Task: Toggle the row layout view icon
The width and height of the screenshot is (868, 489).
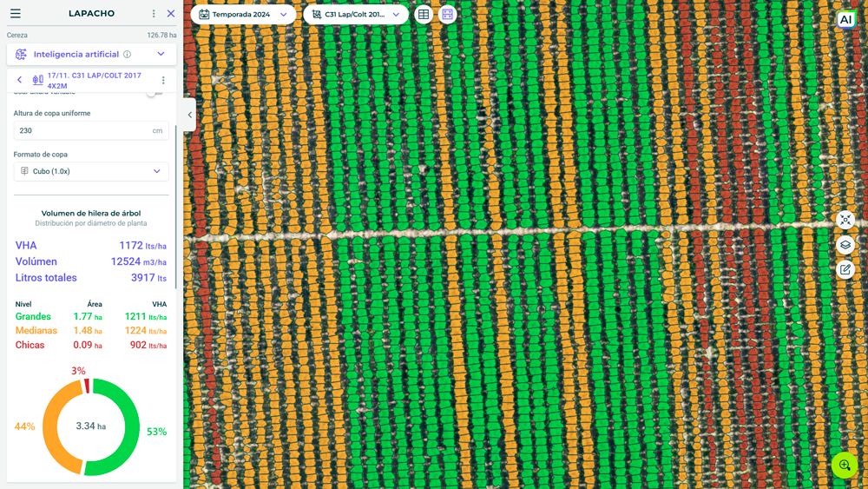Action: click(447, 15)
